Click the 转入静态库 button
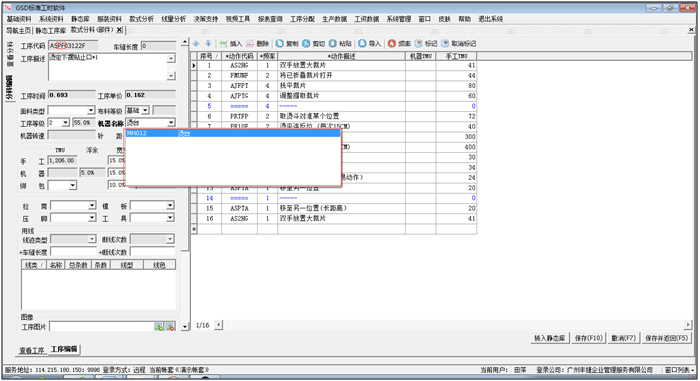The image size is (700, 381). pos(550,338)
